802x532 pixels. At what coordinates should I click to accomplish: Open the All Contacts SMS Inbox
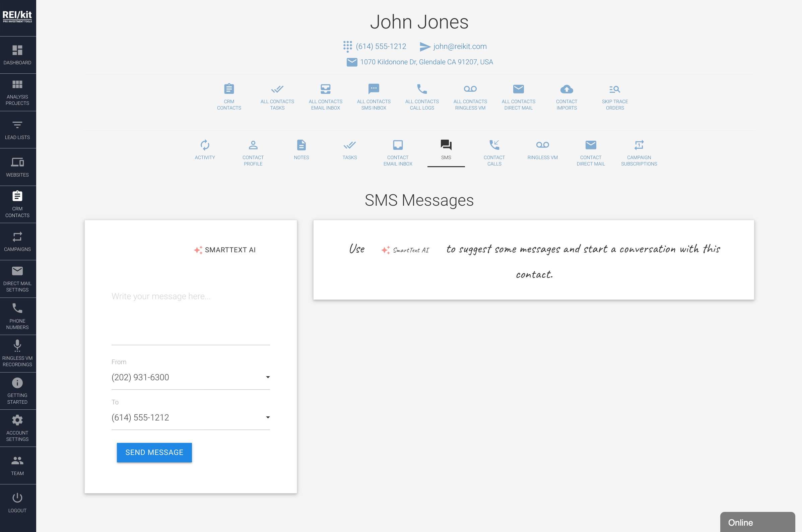pyautogui.click(x=373, y=97)
